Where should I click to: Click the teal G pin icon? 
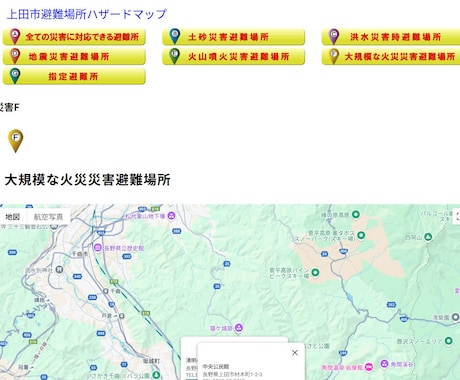pyautogui.click(x=15, y=76)
